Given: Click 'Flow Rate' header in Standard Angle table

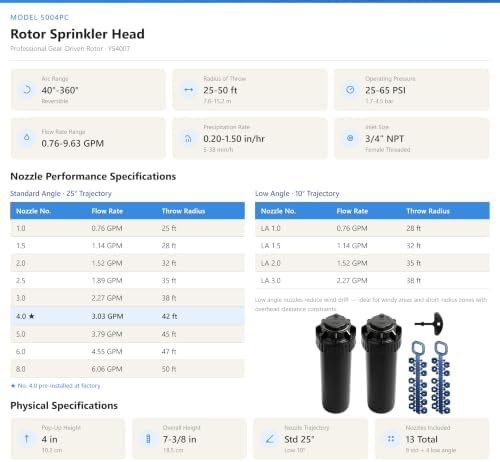Looking at the screenshot, I should (x=107, y=211).
